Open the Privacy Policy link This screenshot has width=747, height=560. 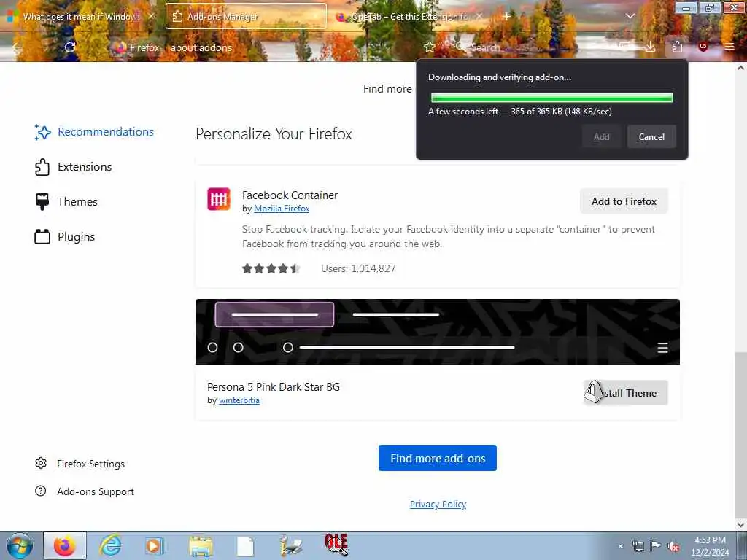click(438, 505)
